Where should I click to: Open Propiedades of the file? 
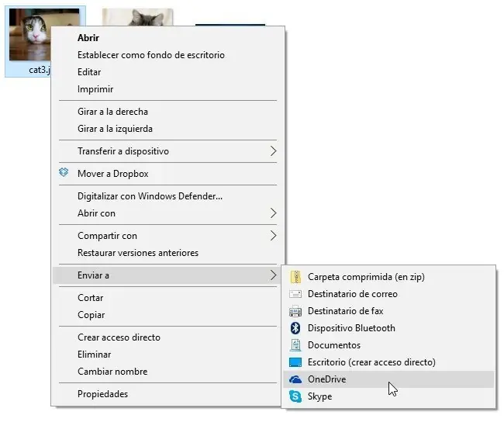tap(167, 393)
